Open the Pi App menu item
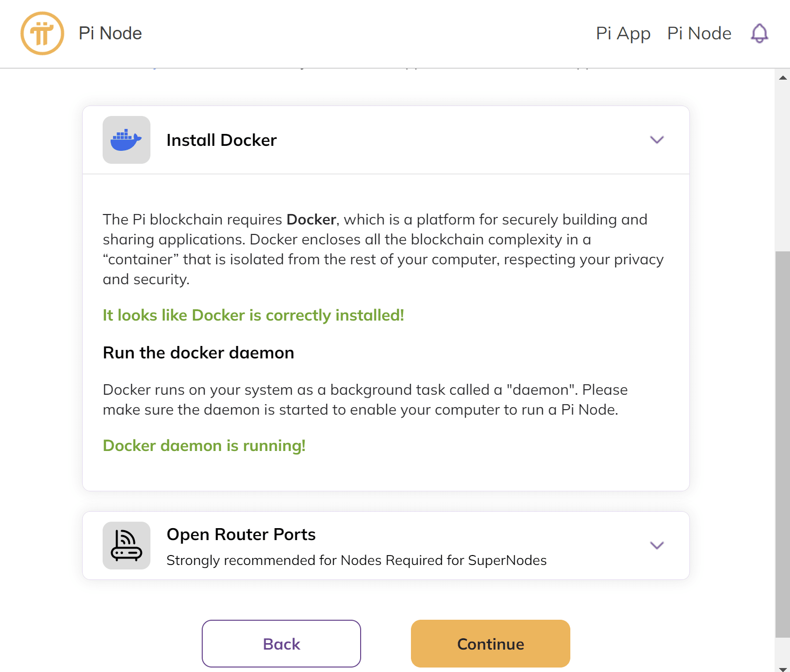Viewport: 790px width, 672px height. pos(623,33)
